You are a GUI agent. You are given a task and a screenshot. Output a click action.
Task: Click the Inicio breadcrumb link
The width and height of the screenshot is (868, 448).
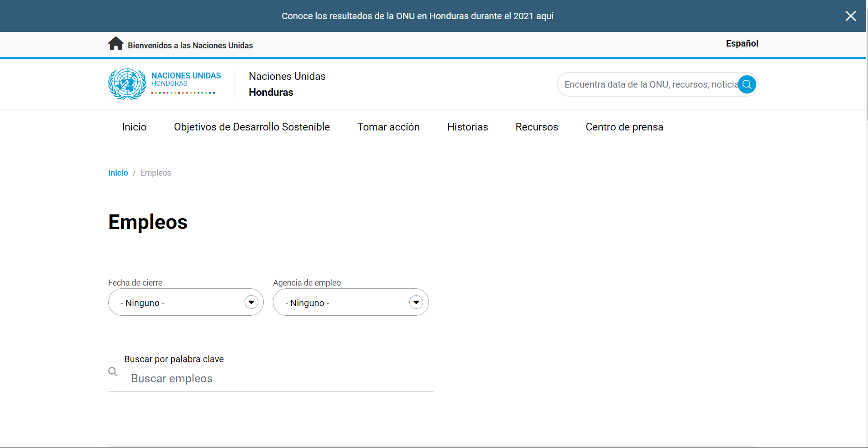click(x=118, y=173)
